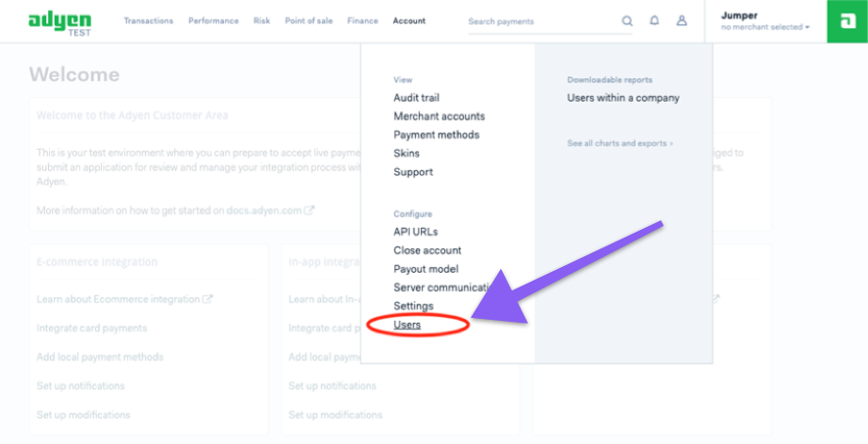Click 'Learn about Ecommerce integration' link
The image size is (868, 444).
(x=124, y=299)
